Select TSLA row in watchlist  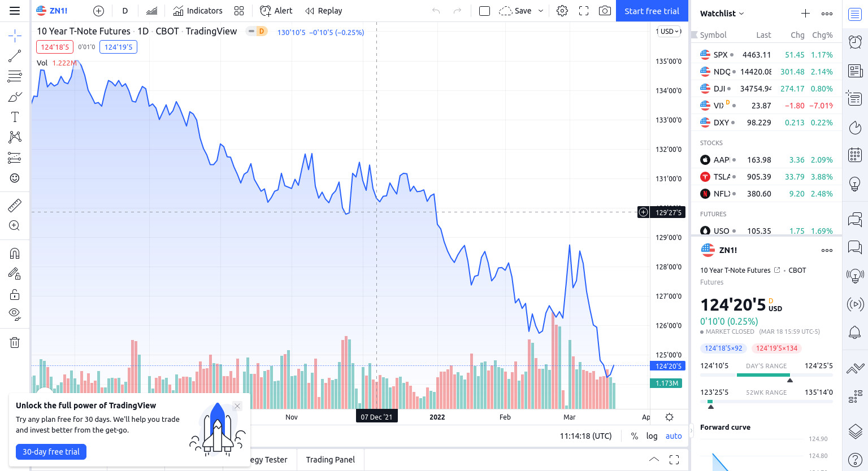tap(766, 177)
